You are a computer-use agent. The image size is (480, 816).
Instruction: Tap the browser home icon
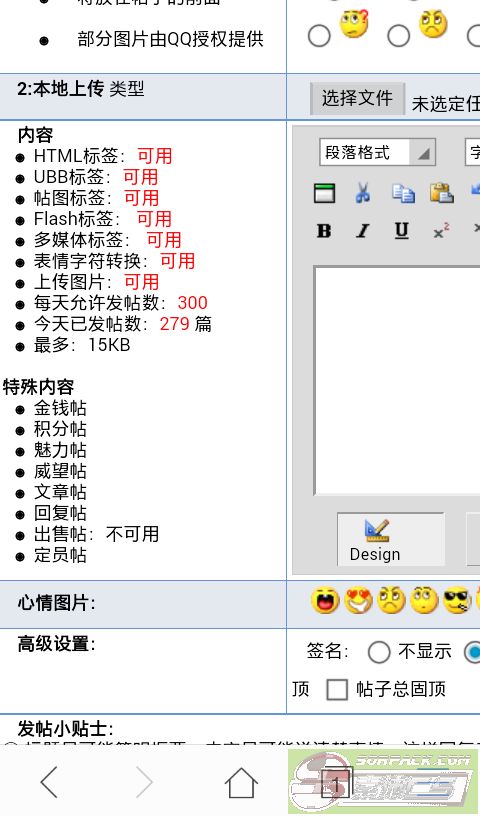(x=241, y=782)
